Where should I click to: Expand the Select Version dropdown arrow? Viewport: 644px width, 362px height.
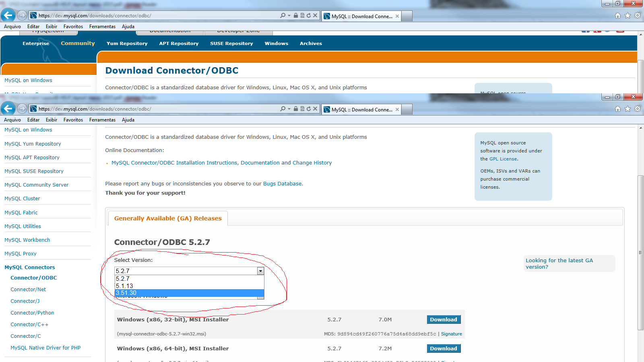click(260, 271)
